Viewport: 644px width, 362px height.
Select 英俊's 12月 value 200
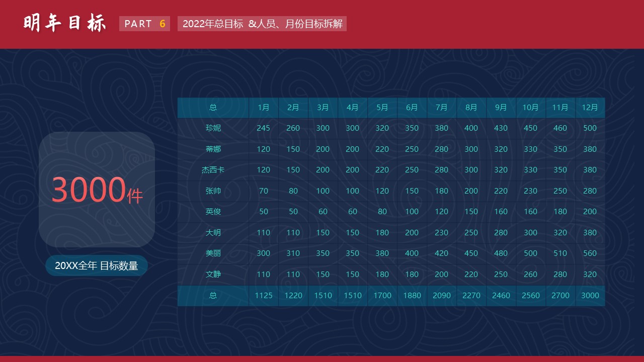point(590,211)
